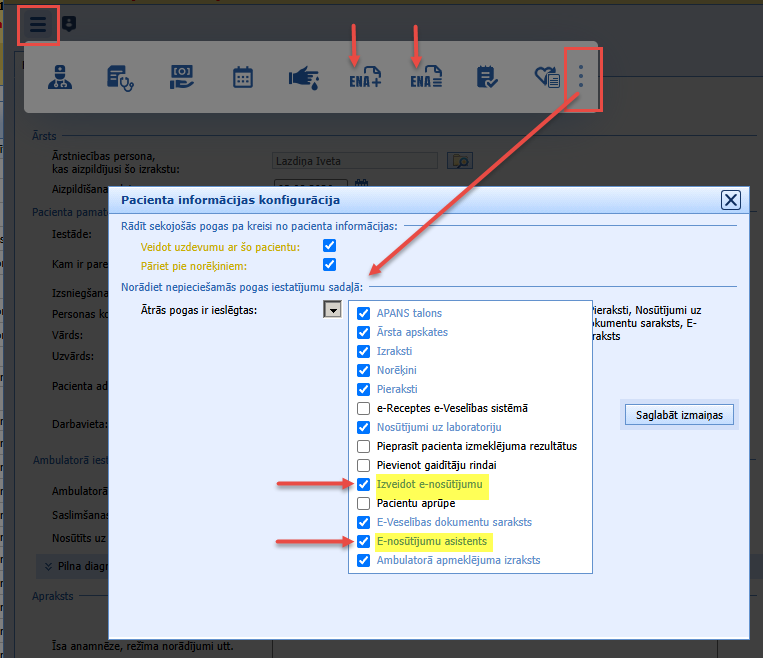The height and width of the screenshot is (658, 763).
Task: Uncheck Norēķini option
Action: point(363,370)
